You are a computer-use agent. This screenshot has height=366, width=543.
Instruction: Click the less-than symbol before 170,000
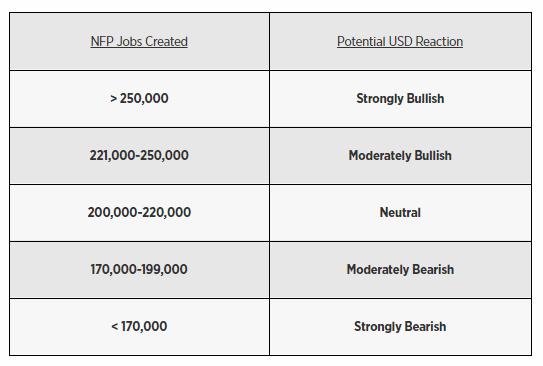coord(115,327)
